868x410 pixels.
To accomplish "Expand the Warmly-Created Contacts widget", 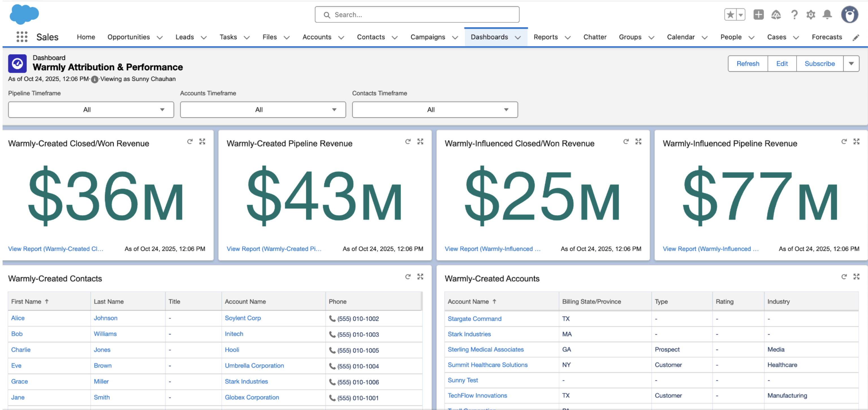I will (420, 277).
